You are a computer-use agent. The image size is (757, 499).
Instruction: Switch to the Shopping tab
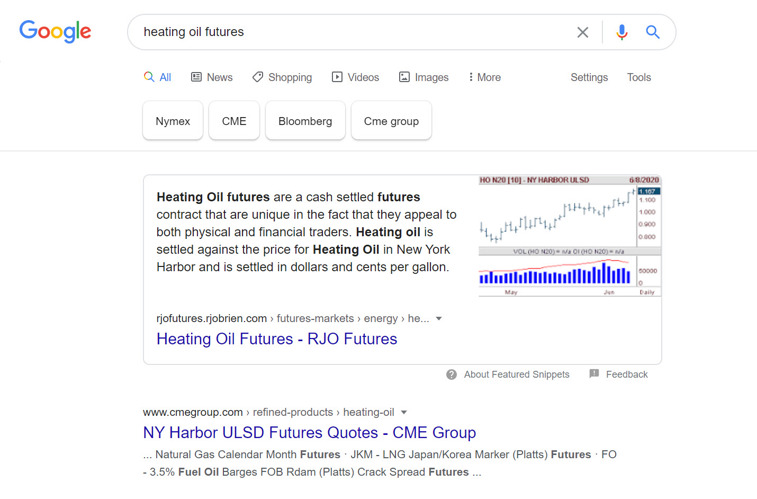(282, 77)
